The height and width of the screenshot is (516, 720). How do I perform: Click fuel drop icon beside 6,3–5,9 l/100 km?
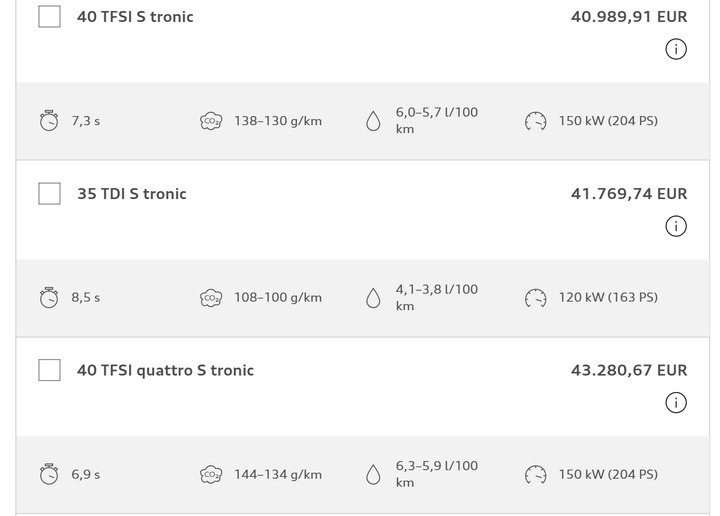[373, 475]
